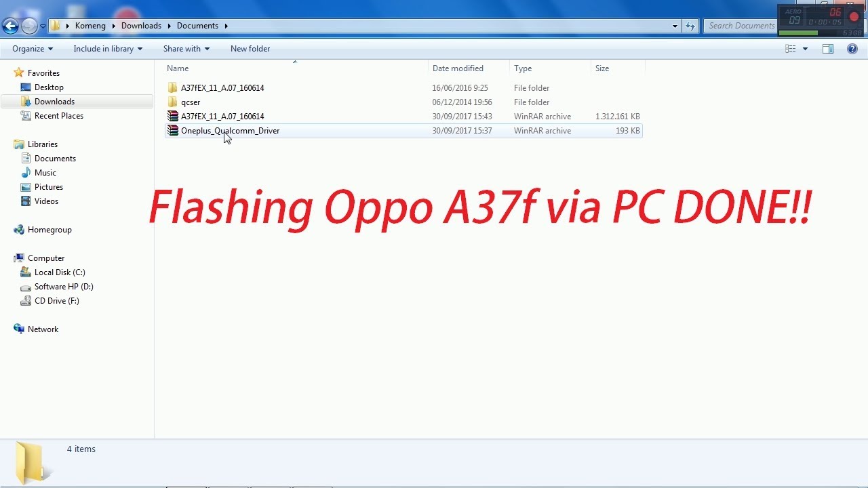Select the qcser folder icon
The image size is (868, 488).
click(172, 102)
